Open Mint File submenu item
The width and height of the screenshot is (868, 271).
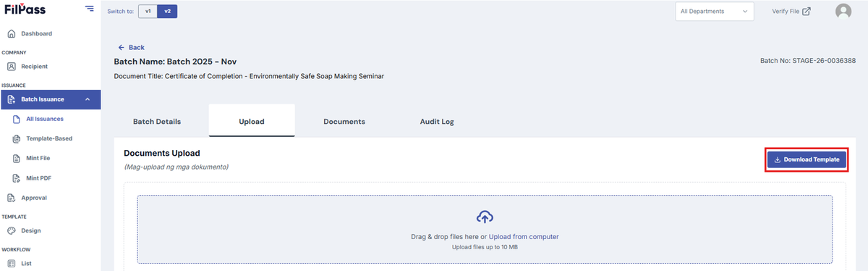(38, 158)
